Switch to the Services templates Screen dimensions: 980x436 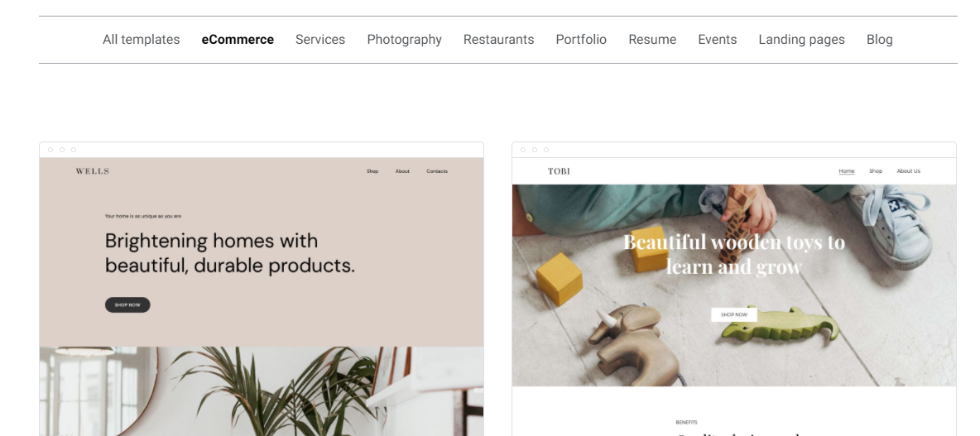pos(320,40)
